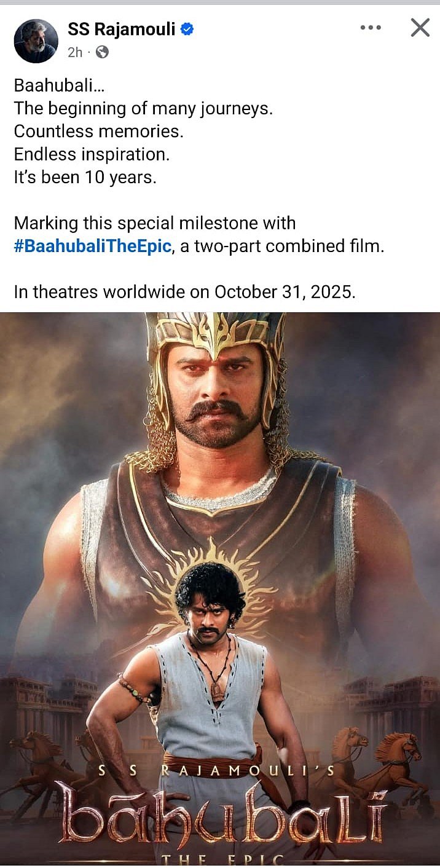
Task: Close the post with the X icon
Action: [420, 28]
